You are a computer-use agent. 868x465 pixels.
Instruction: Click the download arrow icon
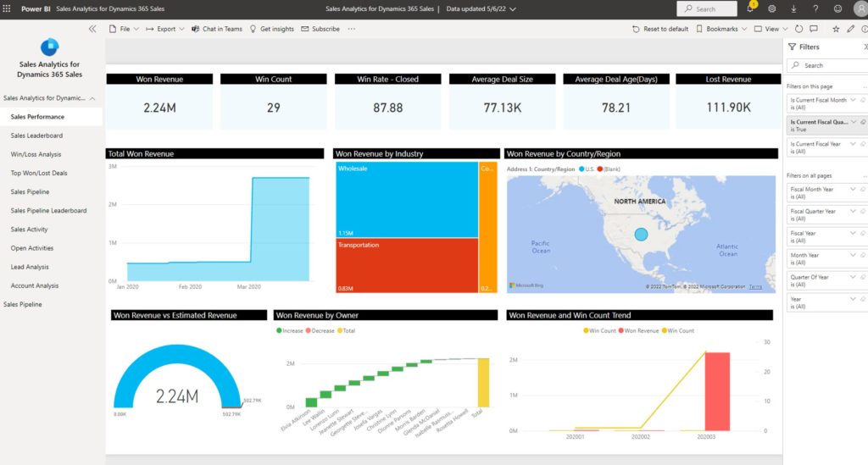[793, 8]
